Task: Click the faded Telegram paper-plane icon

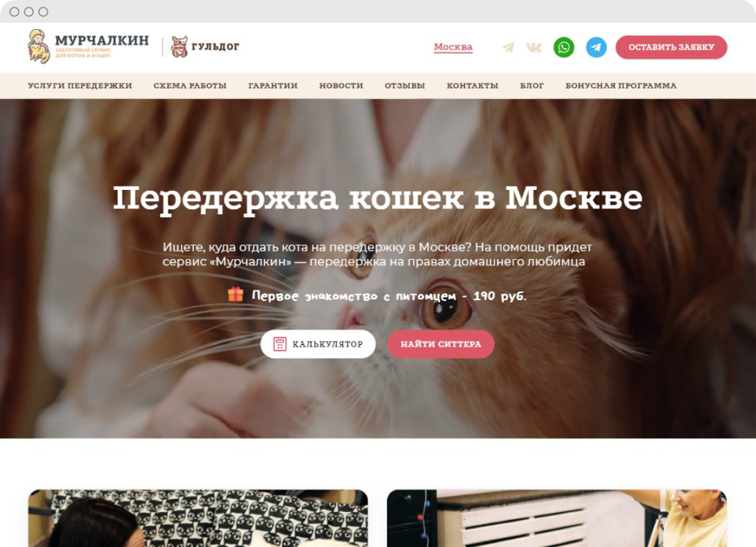Action: point(508,47)
